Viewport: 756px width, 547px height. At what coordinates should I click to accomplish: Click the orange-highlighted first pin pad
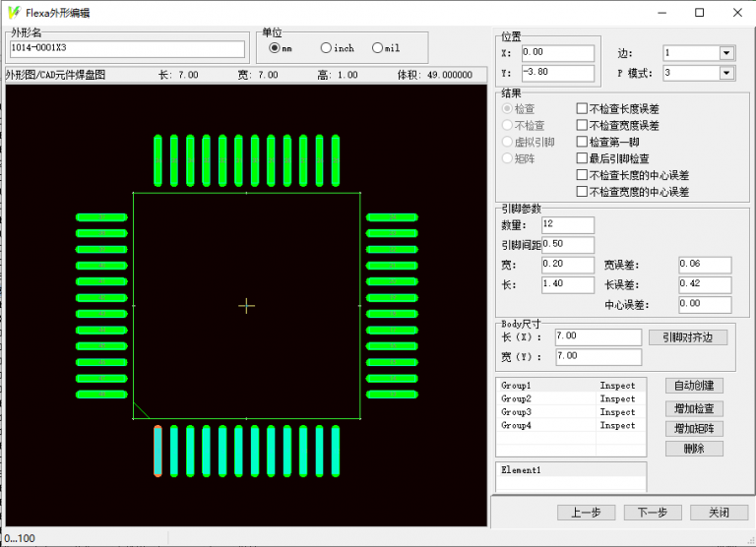157,452
